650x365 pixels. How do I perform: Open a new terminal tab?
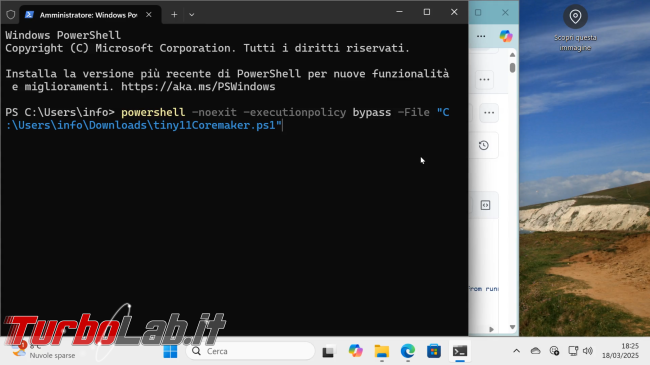tap(174, 15)
